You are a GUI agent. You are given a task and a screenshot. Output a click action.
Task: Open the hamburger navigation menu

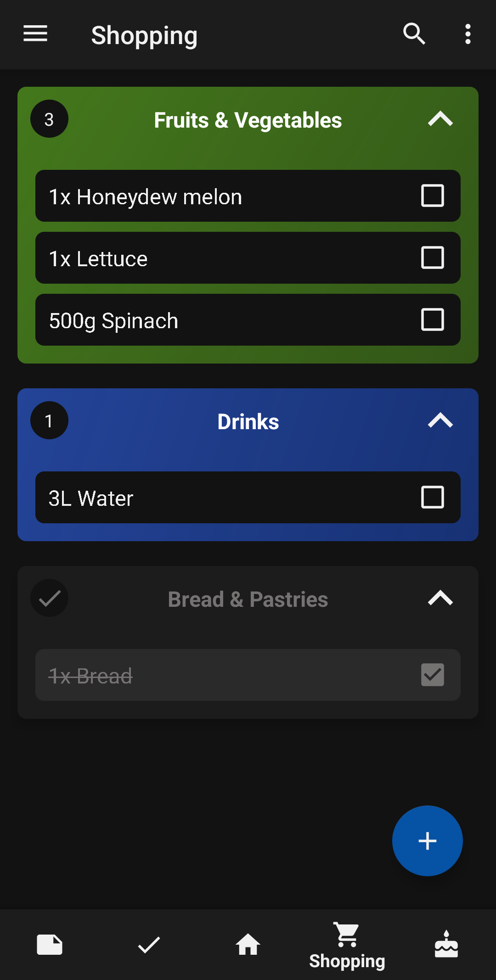click(35, 34)
